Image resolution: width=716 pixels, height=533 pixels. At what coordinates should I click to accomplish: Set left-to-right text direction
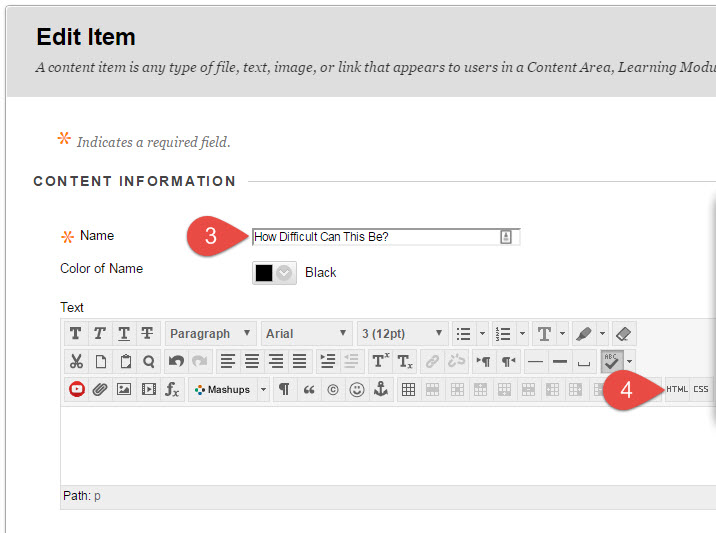click(x=484, y=362)
